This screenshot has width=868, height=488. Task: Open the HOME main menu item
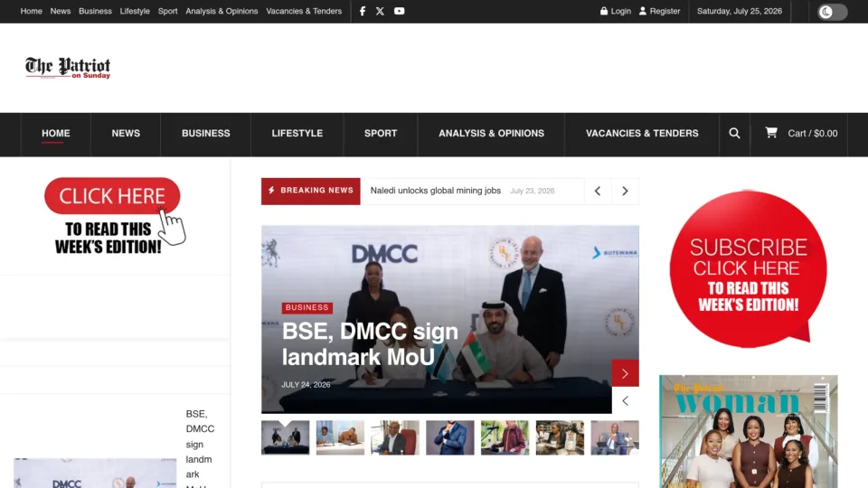(x=56, y=134)
